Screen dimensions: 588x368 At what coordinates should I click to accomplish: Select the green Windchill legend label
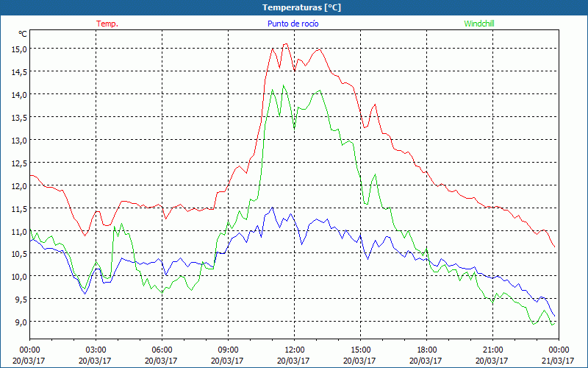coord(479,24)
